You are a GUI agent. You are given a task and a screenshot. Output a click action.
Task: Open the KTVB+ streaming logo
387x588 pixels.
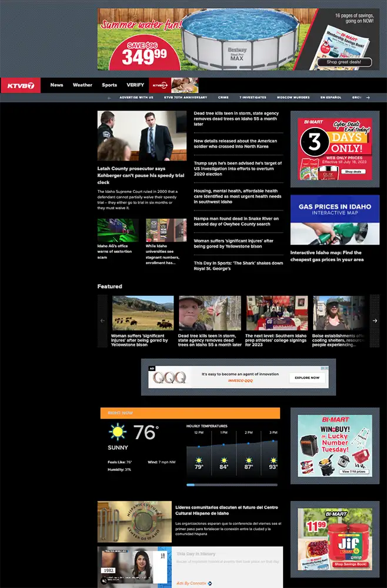coord(160,85)
